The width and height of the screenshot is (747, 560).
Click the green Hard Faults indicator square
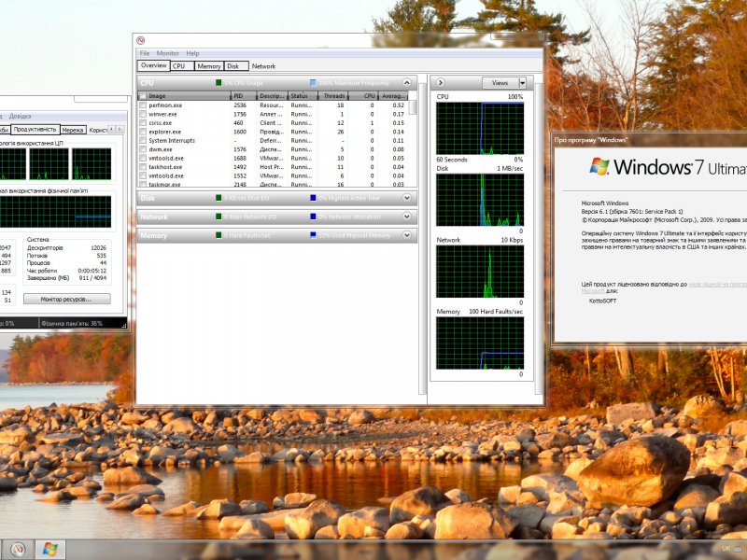[x=218, y=235]
